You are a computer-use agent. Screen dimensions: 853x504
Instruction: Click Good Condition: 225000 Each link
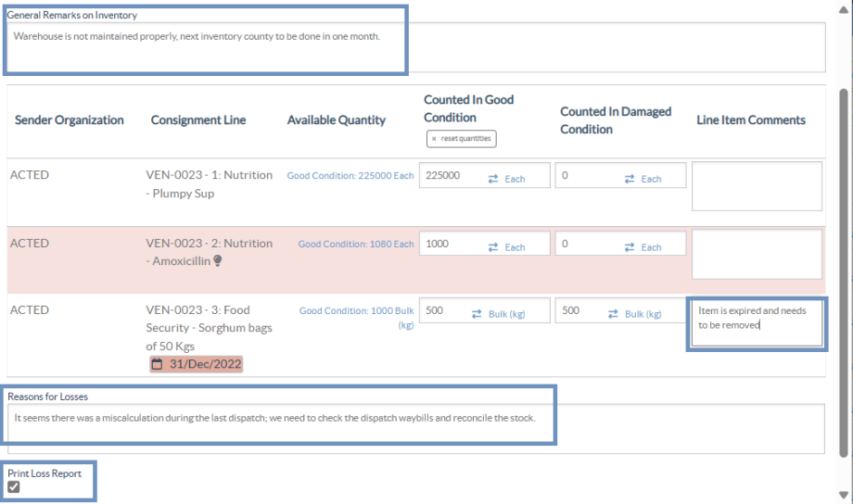point(350,176)
